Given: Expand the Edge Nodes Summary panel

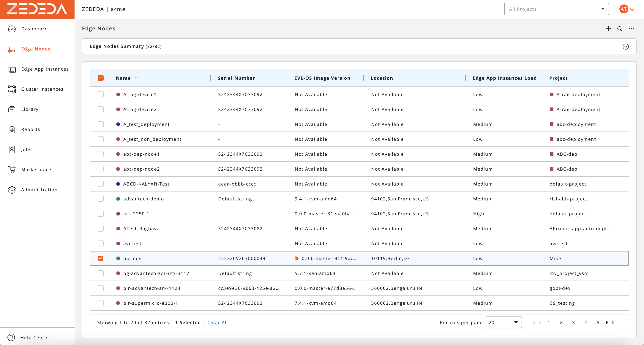Looking at the screenshot, I should click(626, 47).
